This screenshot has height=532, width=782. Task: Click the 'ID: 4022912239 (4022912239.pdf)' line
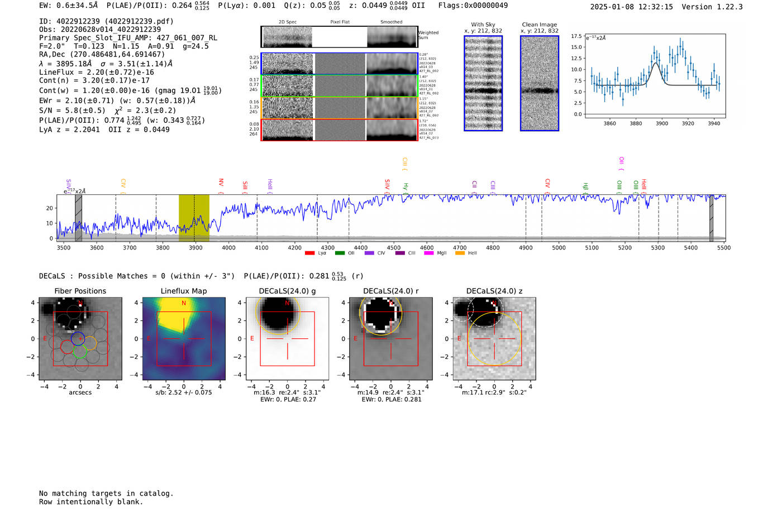pos(106,21)
